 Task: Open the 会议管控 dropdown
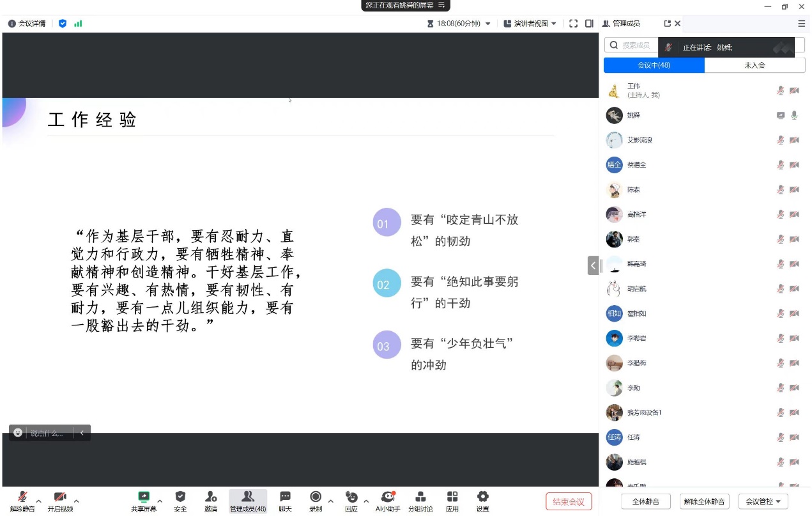[763, 501]
